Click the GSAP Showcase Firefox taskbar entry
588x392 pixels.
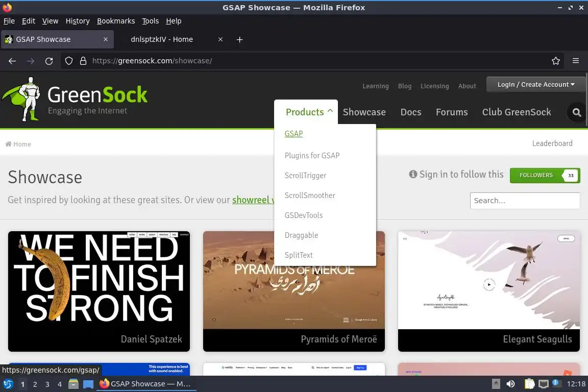[146, 384]
